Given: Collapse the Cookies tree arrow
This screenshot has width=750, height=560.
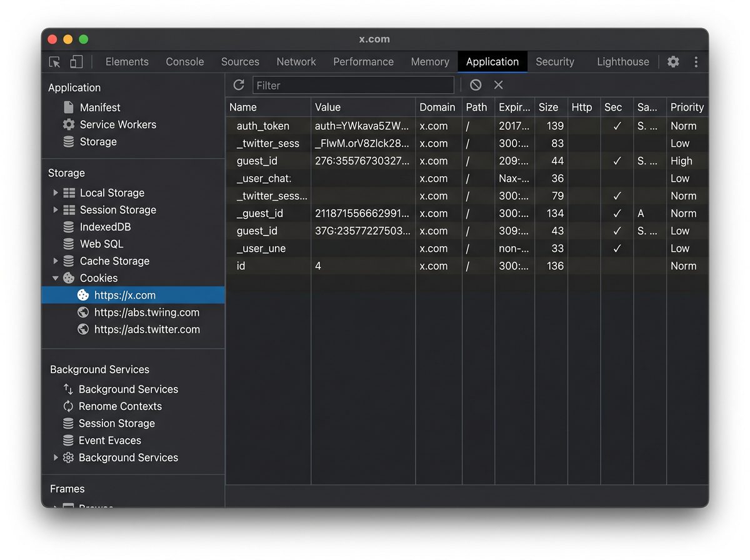Looking at the screenshot, I should (x=56, y=278).
